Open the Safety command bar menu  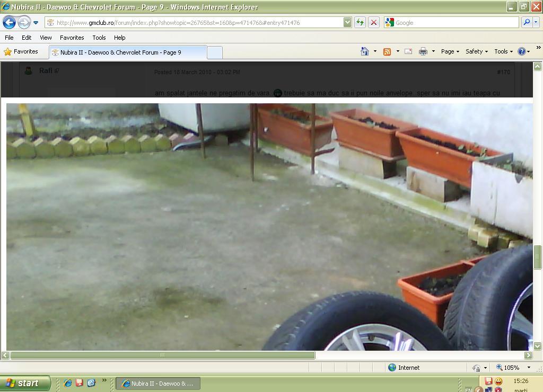pyautogui.click(x=477, y=51)
